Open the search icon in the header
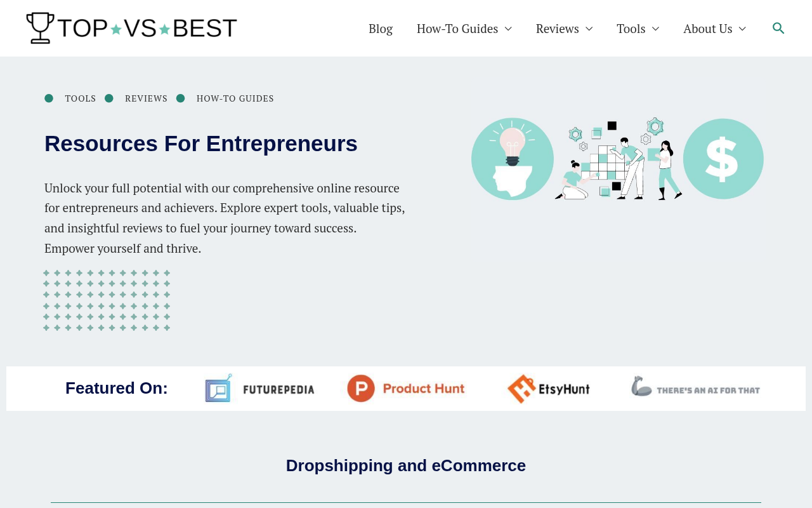 click(776, 27)
